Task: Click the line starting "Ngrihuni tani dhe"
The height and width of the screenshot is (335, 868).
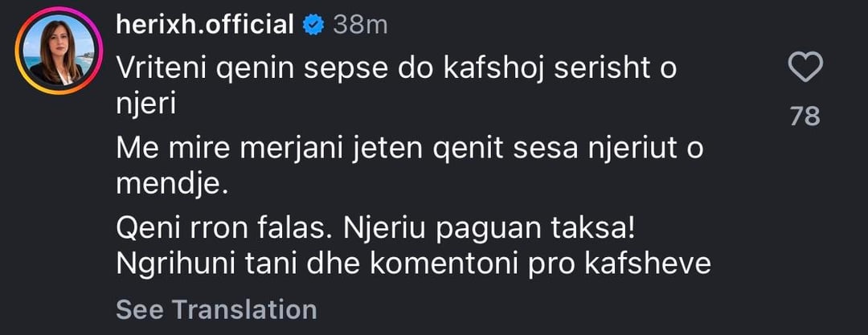Action: [414, 264]
